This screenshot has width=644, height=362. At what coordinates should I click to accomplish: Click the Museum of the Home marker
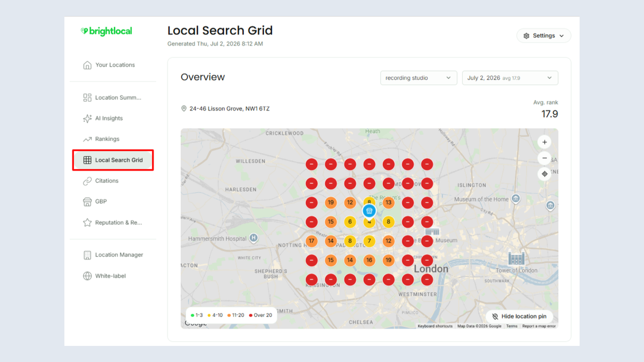pyautogui.click(x=516, y=199)
